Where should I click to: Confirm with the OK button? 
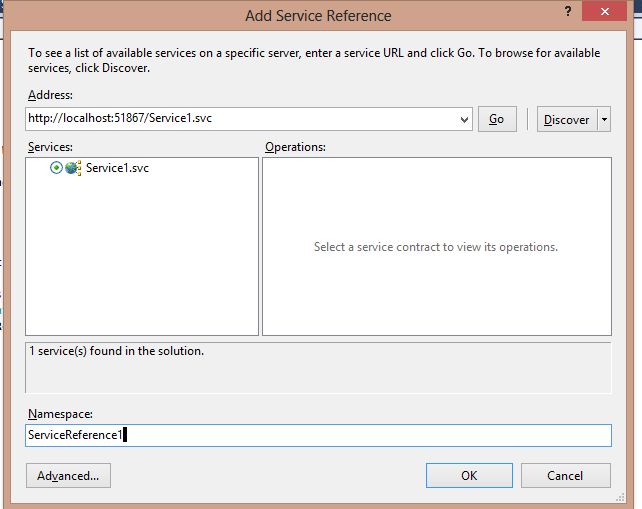[x=468, y=476]
